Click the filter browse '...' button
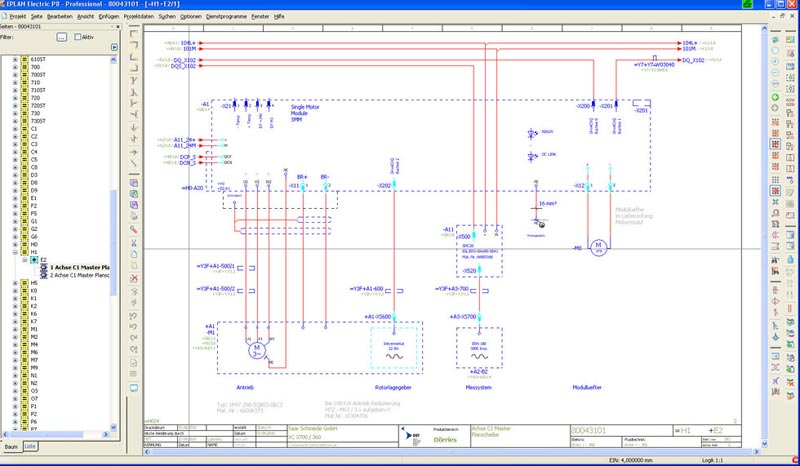Image resolution: width=800 pixels, height=466 pixels. [x=61, y=37]
